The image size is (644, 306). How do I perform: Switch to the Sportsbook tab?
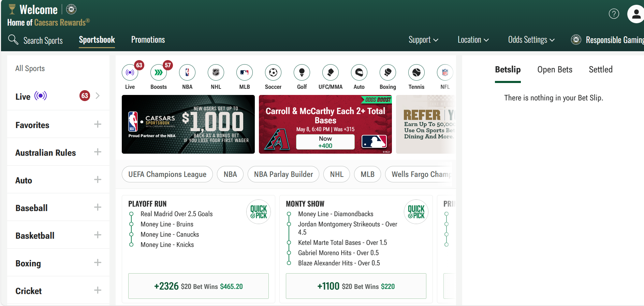pos(97,40)
